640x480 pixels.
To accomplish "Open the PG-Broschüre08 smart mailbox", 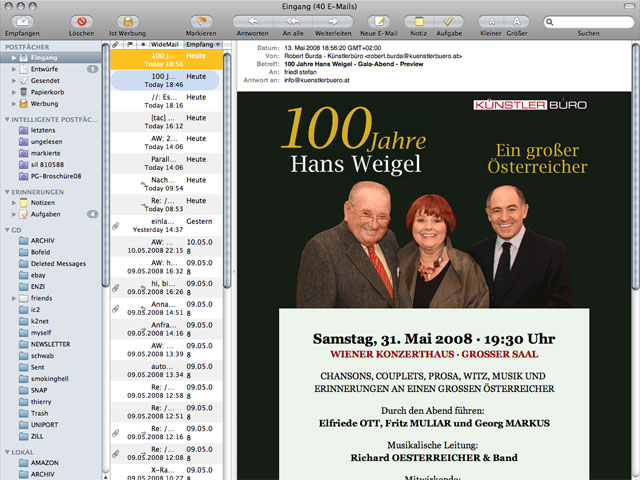I will point(51,176).
